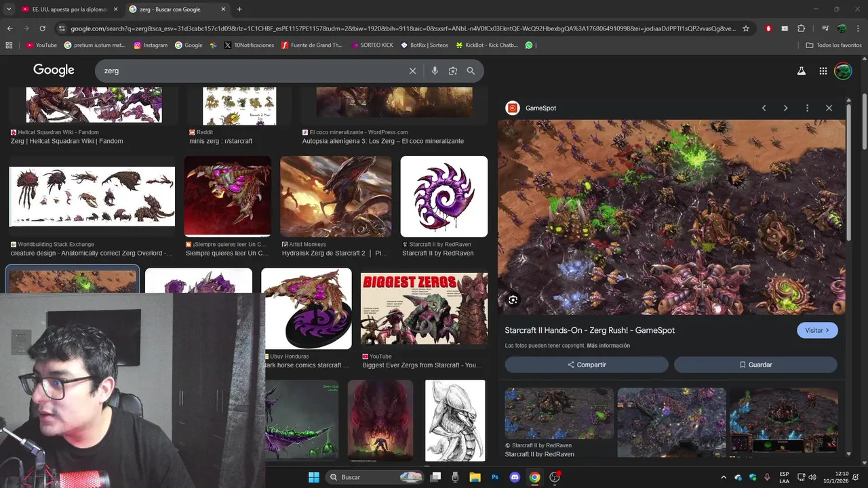
Task: Open the Zerg Hellcat Squadran Wiki result
Action: click(66, 141)
